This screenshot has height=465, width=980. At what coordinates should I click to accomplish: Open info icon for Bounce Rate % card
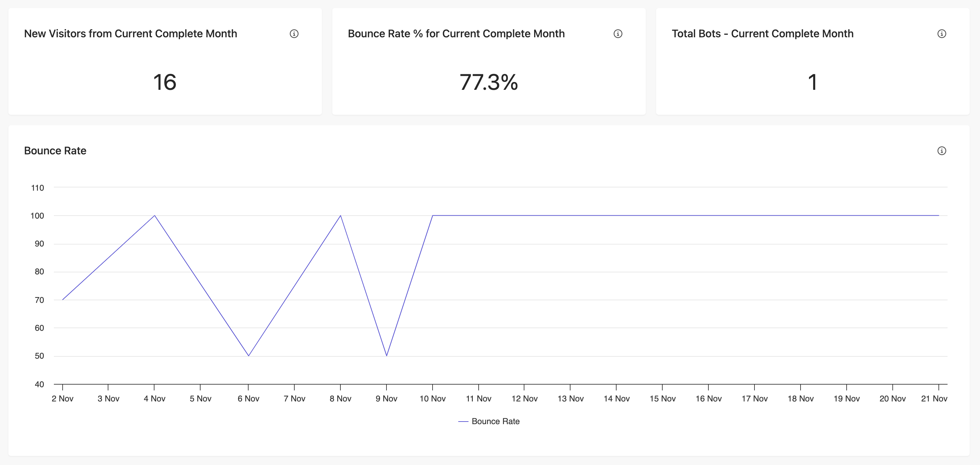(618, 34)
